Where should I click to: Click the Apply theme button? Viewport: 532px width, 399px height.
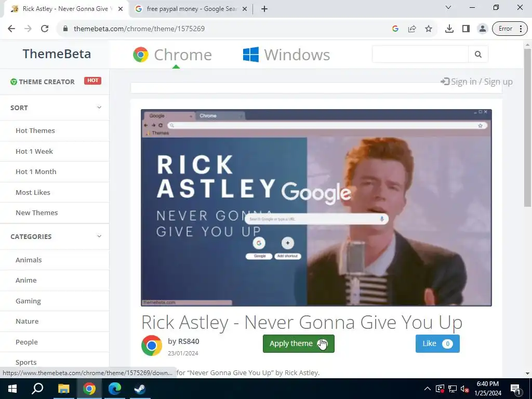299,343
